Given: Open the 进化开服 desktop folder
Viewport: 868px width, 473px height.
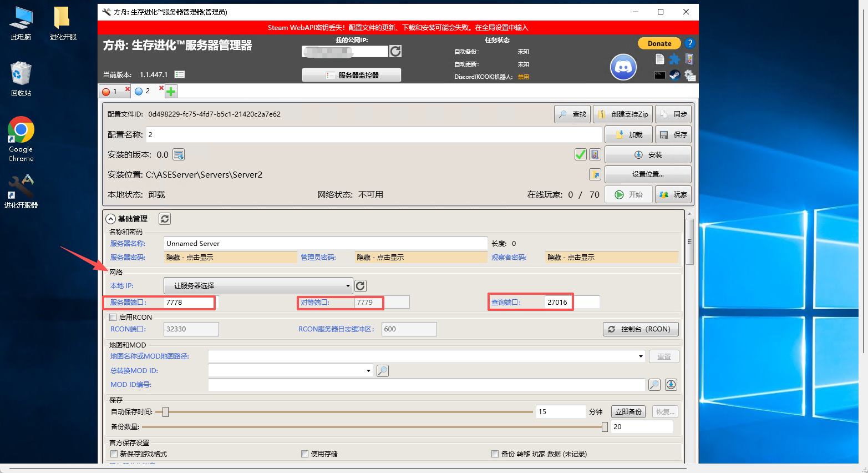Looking at the screenshot, I should [x=63, y=23].
